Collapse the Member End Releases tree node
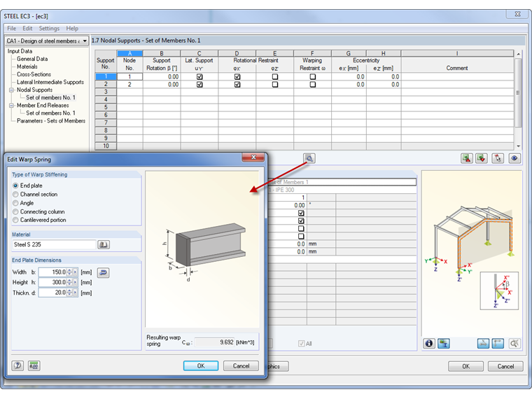 (x=11, y=106)
